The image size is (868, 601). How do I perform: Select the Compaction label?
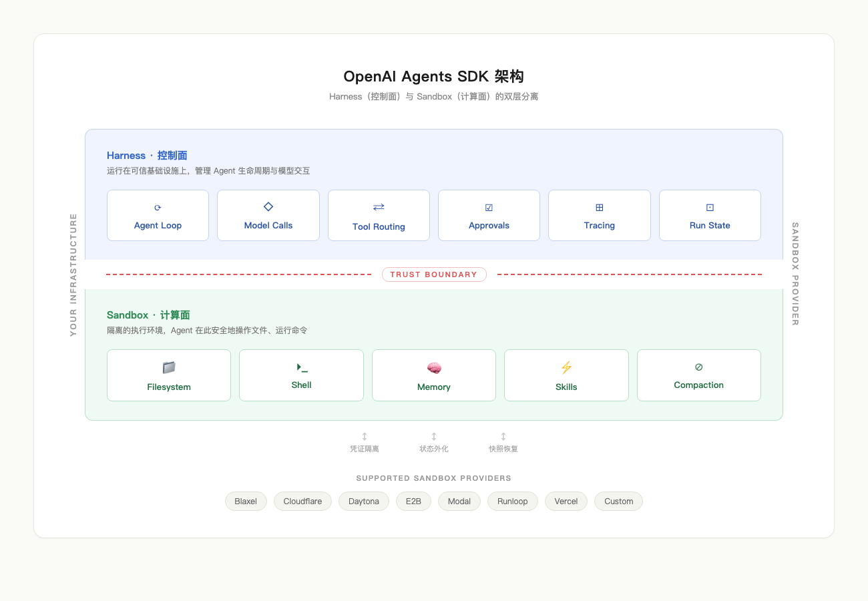(699, 385)
